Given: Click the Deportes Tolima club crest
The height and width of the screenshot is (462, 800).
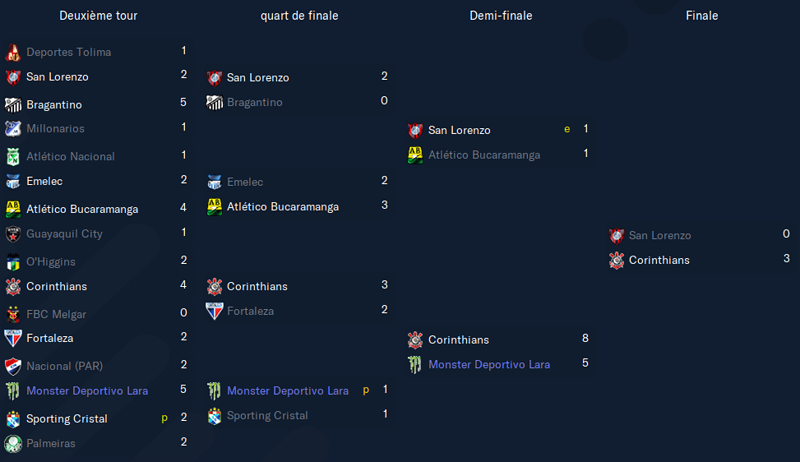Looking at the screenshot, I should pyautogui.click(x=13, y=52).
